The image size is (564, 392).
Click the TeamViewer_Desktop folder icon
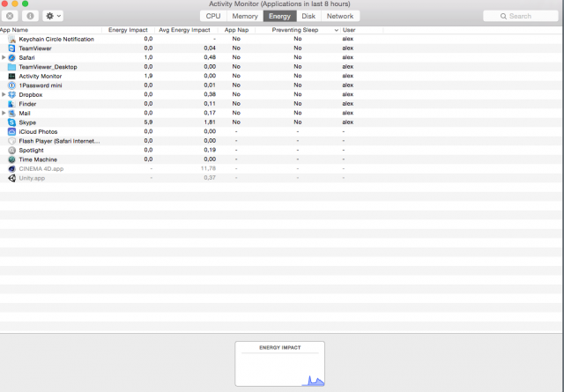pyautogui.click(x=11, y=67)
